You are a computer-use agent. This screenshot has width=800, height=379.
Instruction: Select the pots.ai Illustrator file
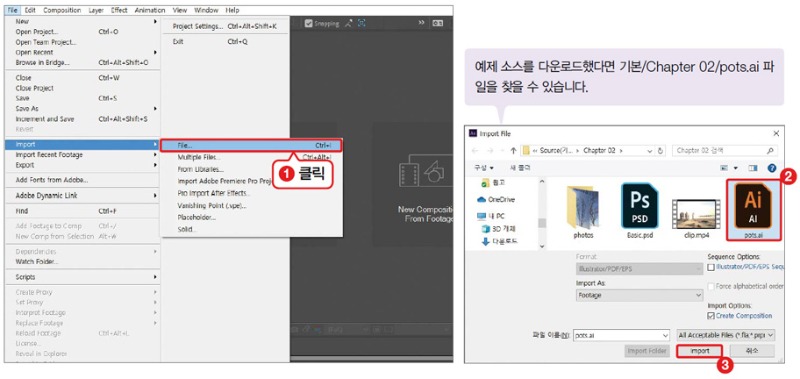[x=753, y=211]
